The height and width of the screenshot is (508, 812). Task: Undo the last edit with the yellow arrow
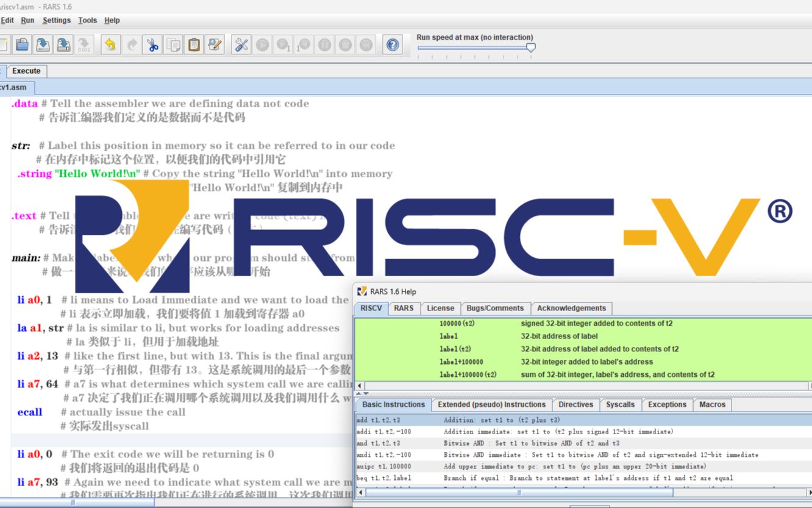[110, 45]
